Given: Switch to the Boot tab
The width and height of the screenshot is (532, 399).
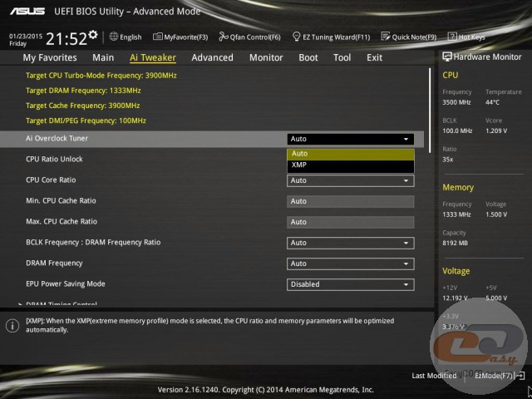Looking at the screenshot, I should pyautogui.click(x=308, y=57).
